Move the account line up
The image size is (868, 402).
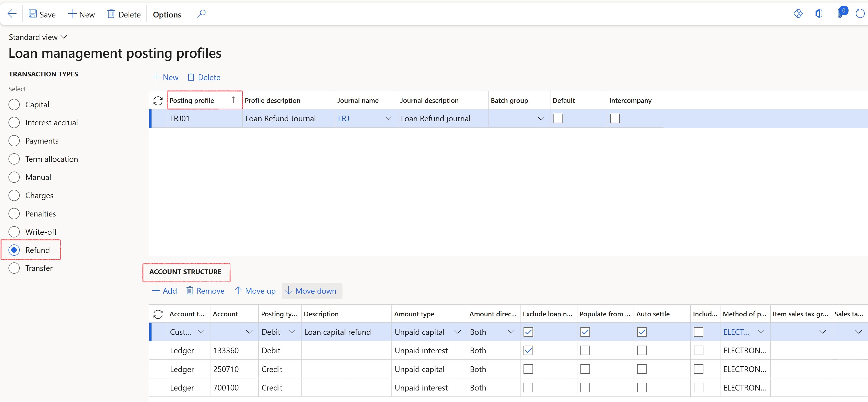click(x=255, y=291)
